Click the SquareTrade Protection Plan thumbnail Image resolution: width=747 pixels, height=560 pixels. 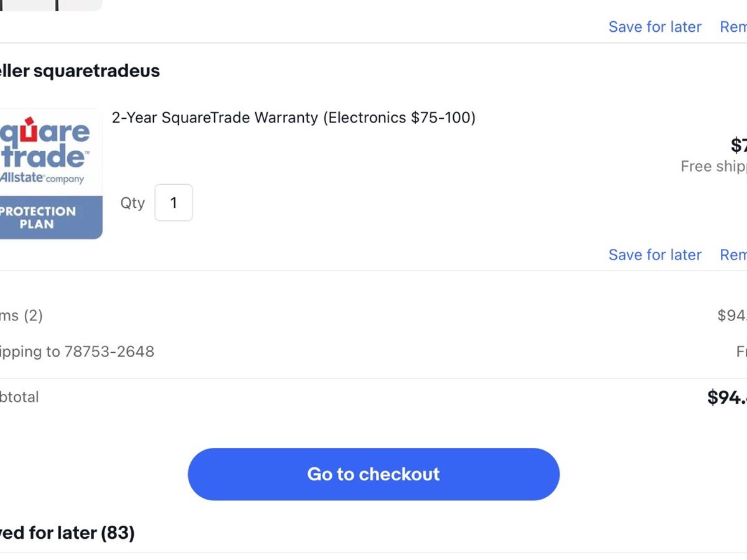(50, 174)
